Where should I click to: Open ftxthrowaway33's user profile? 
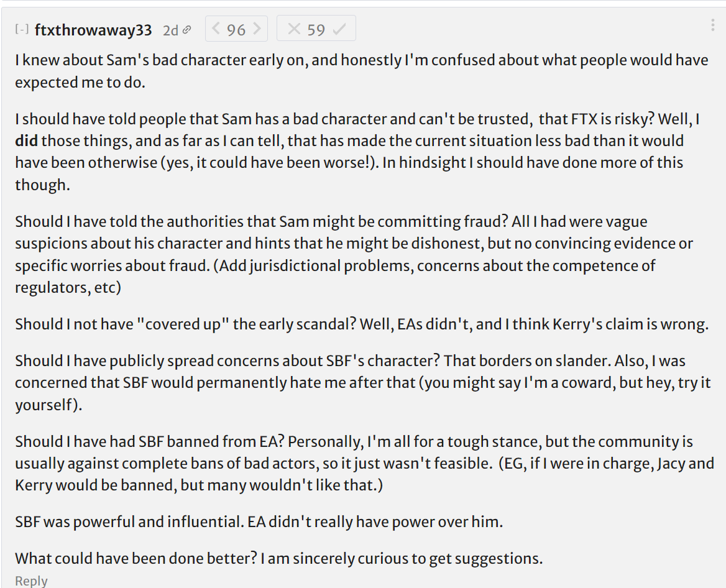tap(93, 29)
